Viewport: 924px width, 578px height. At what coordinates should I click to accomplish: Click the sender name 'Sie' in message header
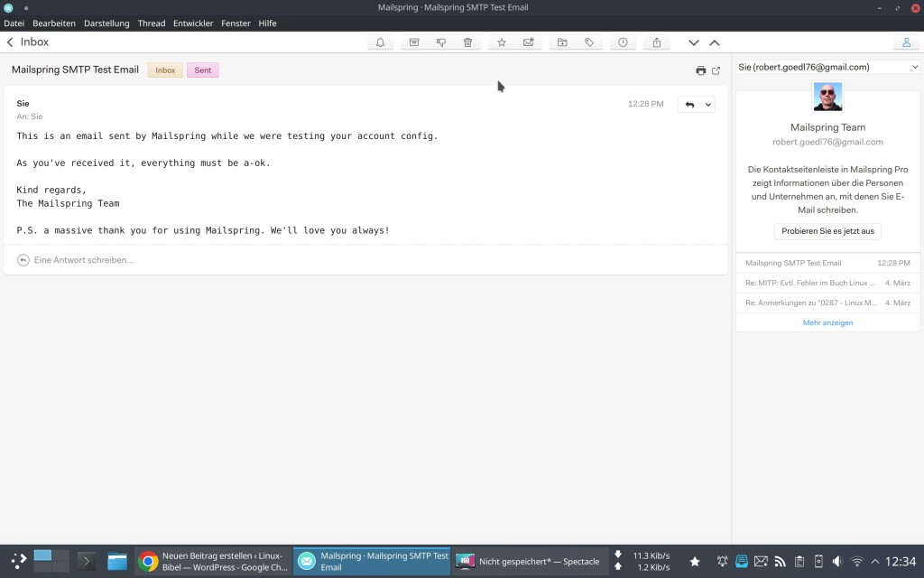pos(23,104)
